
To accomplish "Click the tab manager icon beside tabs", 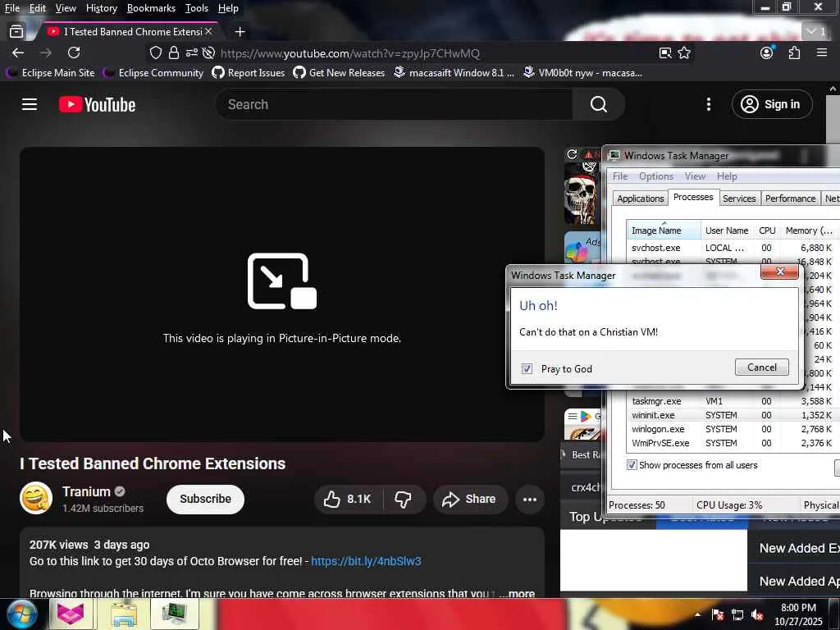I will tap(16, 32).
